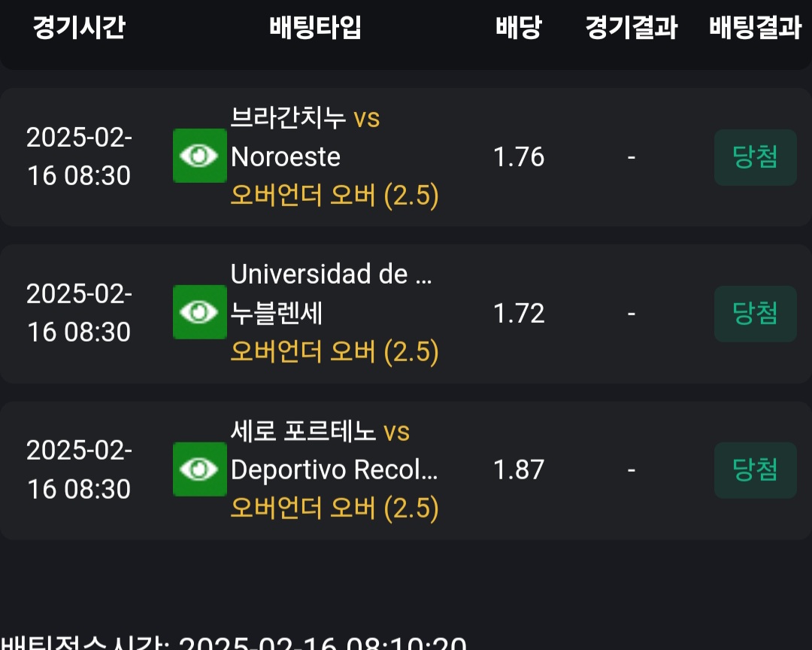This screenshot has width=812, height=650.
Task: Select the 당첨 badge on the 누블렌세 row
Action: (x=755, y=314)
